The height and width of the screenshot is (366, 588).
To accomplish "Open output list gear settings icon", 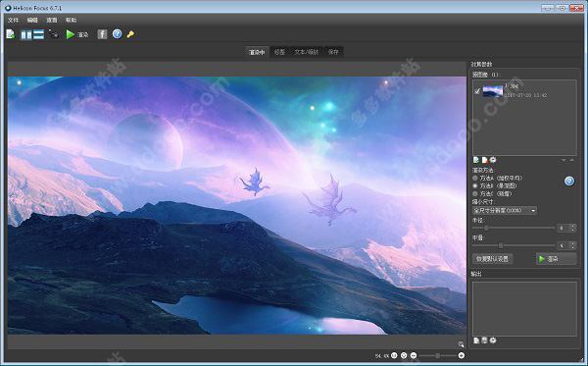I will [x=493, y=340].
